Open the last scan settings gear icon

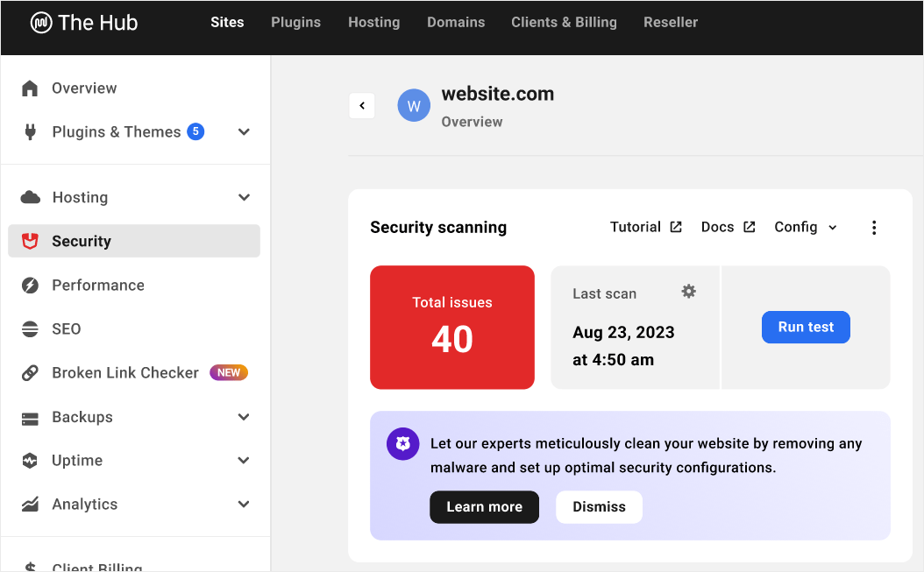click(x=689, y=291)
